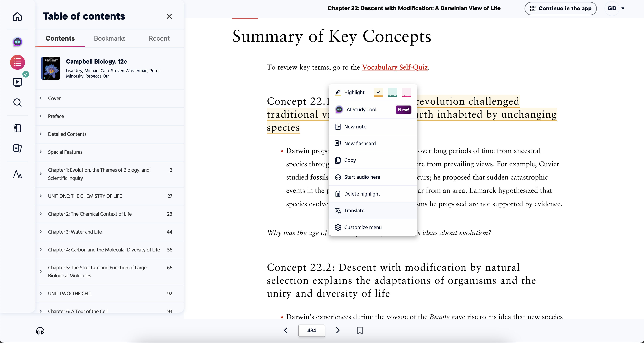The image size is (644, 343).
Task: Open the GD account dropdown arrow
Action: click(x=623, y=8)
